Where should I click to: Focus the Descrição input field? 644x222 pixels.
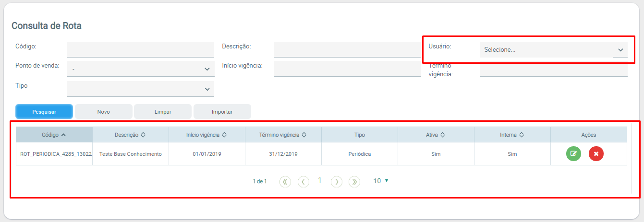(x=347, y=49)
